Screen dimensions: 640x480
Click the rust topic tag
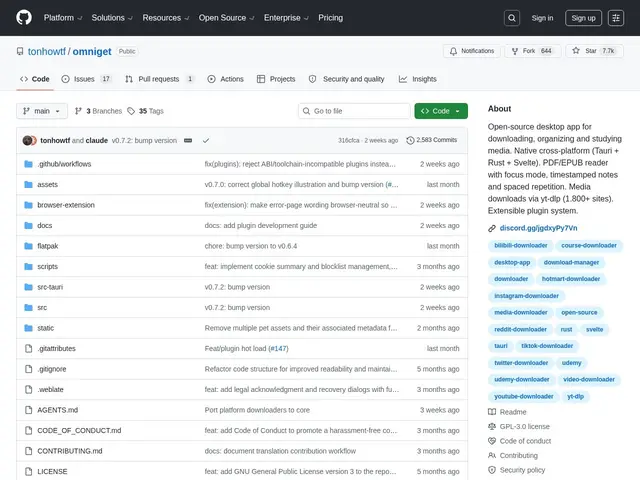pyautogui.click(x=566, y=329)
